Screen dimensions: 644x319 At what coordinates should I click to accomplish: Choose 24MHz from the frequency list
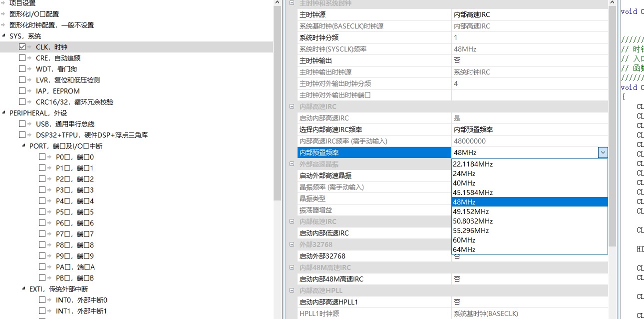[529, 173]
